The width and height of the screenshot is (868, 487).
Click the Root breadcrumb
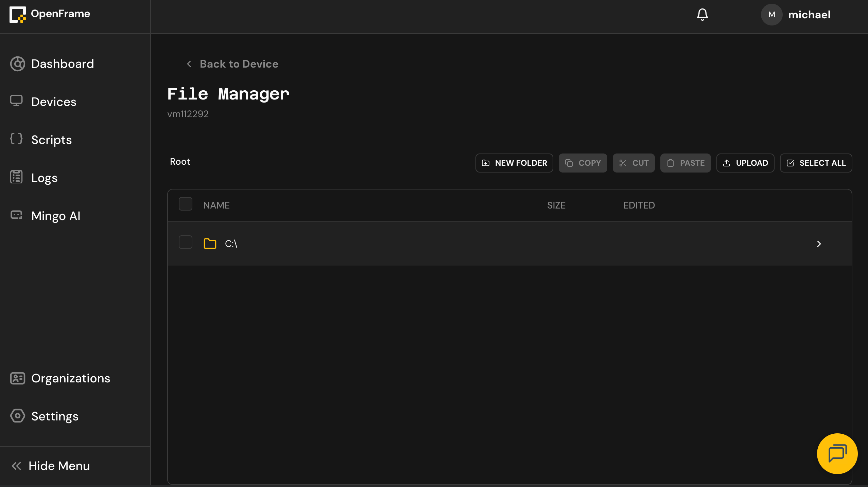tap(180, 162)
